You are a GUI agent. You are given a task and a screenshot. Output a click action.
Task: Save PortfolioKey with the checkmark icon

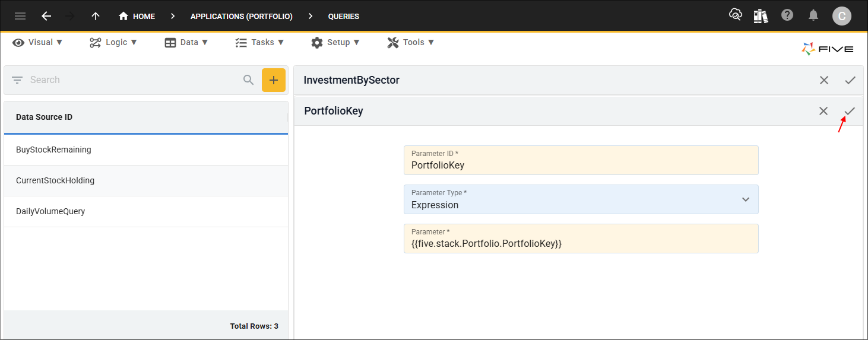850,111
